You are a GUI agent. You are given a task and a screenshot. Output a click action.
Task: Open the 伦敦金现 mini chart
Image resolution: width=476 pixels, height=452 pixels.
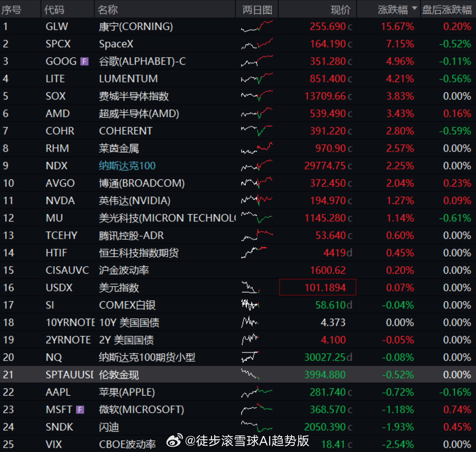[250, 374]
